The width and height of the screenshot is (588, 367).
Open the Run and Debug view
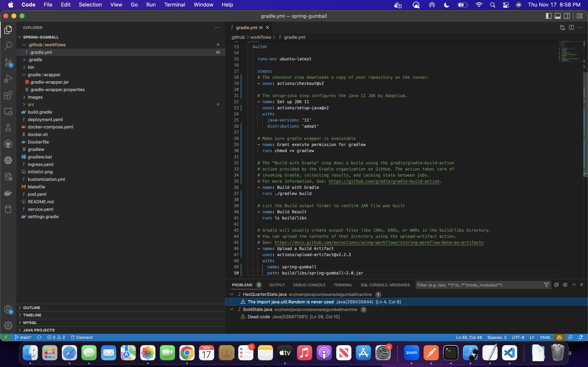(x=8, y=78)
